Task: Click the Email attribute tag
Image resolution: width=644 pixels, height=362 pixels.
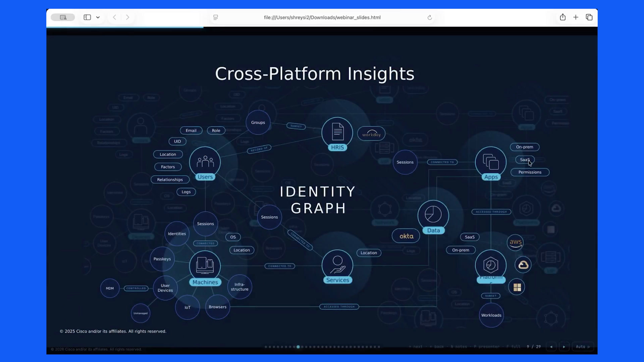Action: pyautogui.click(x=191, y=130)
